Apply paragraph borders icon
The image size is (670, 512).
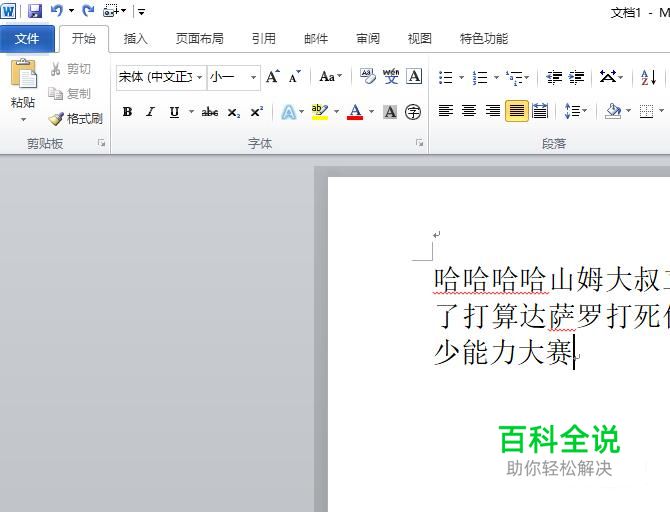[x=646, y=112]
